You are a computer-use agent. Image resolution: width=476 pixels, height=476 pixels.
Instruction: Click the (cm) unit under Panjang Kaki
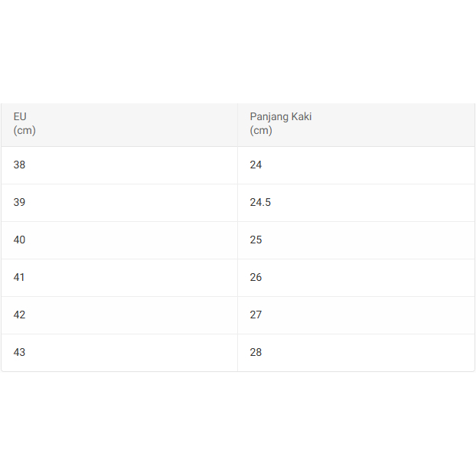261,131
